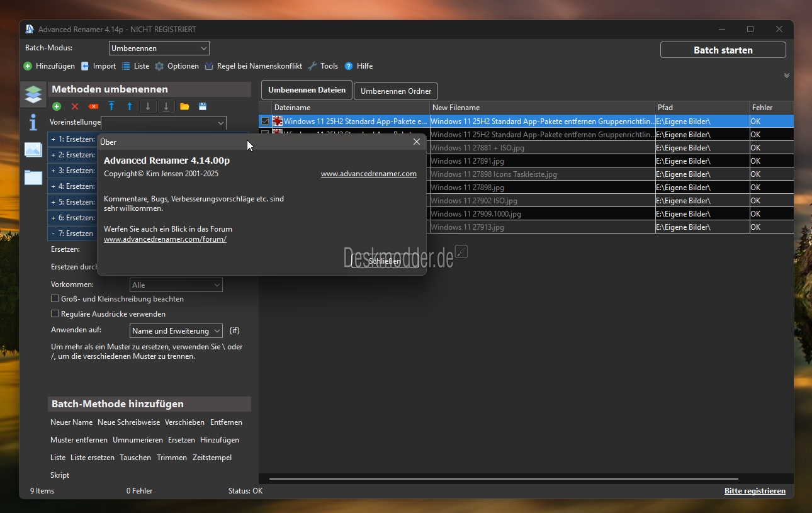This screenshot has width=812, height=513.
Task: Select the file info sidebar icon
Action: (33, 122)
